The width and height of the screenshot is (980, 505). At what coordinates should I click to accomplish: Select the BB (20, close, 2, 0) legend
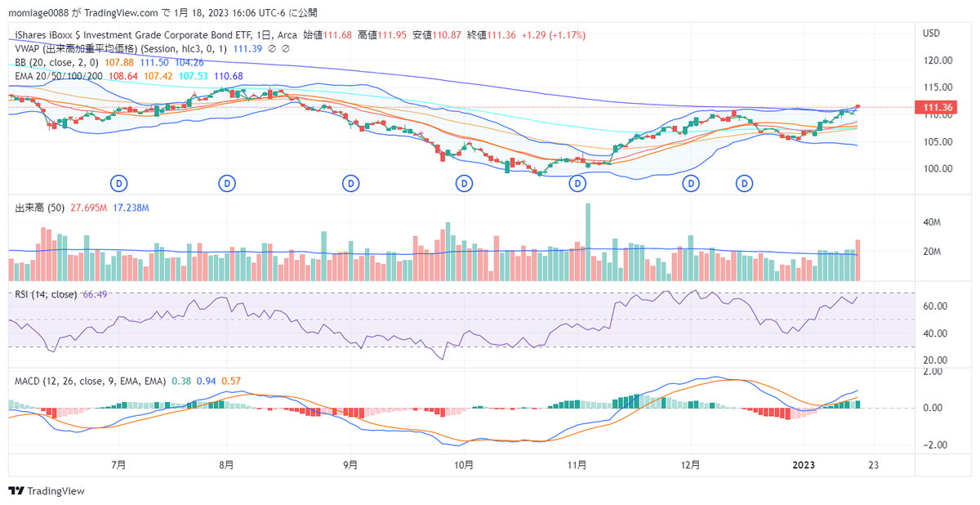point(57,62)
